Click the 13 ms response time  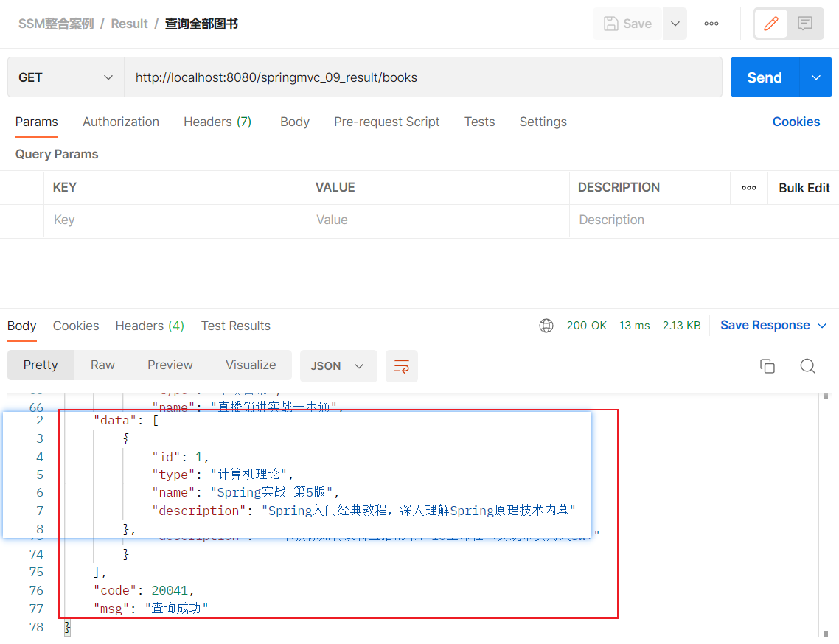635,325
